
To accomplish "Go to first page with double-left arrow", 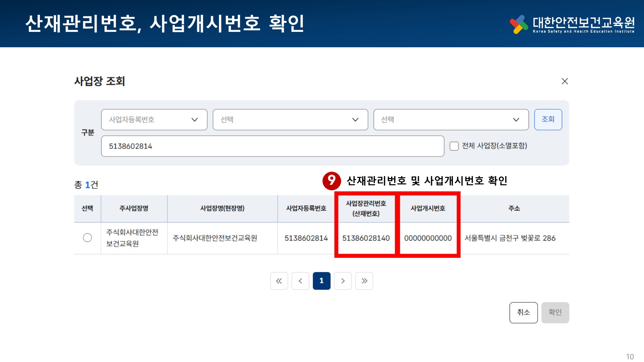I will 279,281.
